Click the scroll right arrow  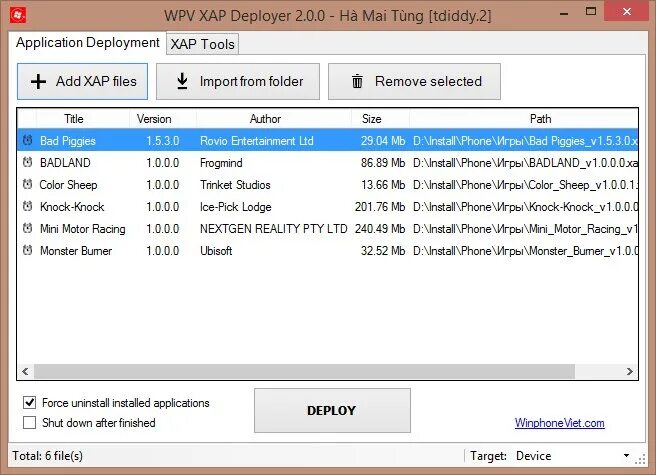click(x=630, y=371)
